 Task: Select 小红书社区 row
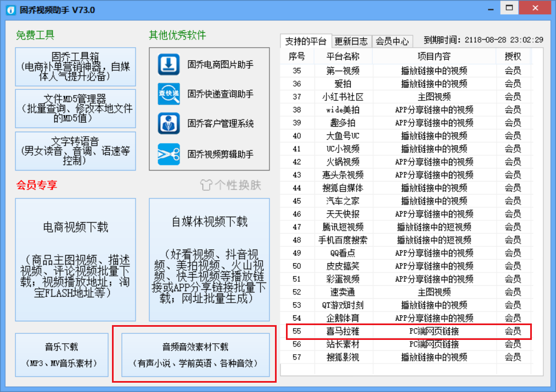pos(406,96)
